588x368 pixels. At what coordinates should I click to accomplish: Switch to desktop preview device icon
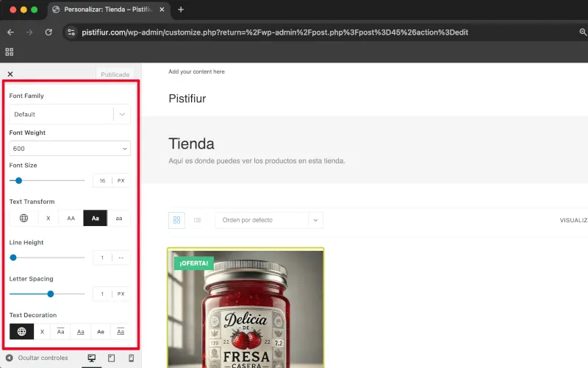tap(91, 358)
